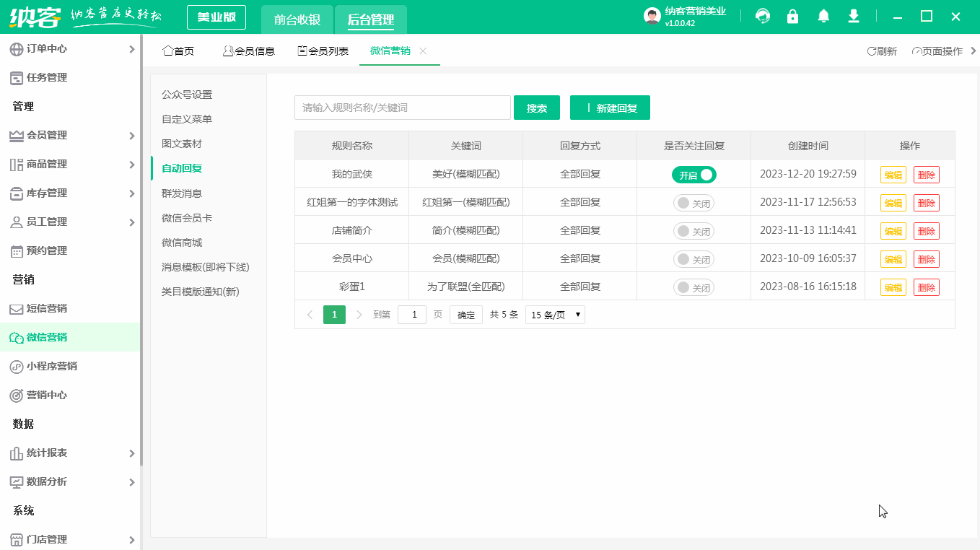Open 短信营销 from the sidebar
Screen dimensions: 980x550
[47, 308]
